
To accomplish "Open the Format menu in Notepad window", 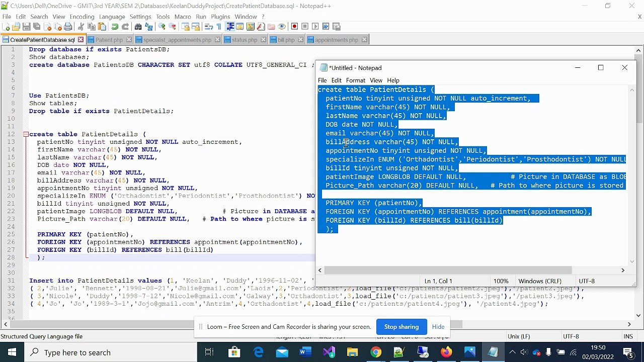I will pyautogui.click(x=356, y=80).
